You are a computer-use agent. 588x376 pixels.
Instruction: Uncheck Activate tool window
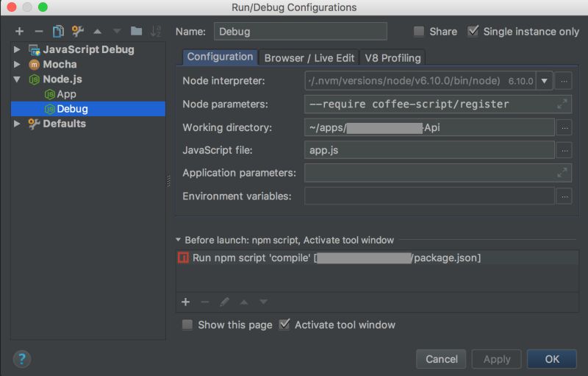tap(284, 324)
